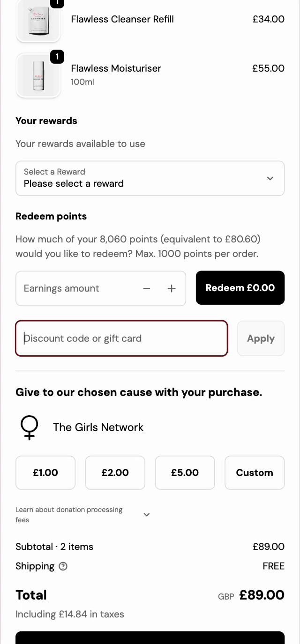Click the minus icon to decrease earnings
Screen dimensions: 300x644
147,289
